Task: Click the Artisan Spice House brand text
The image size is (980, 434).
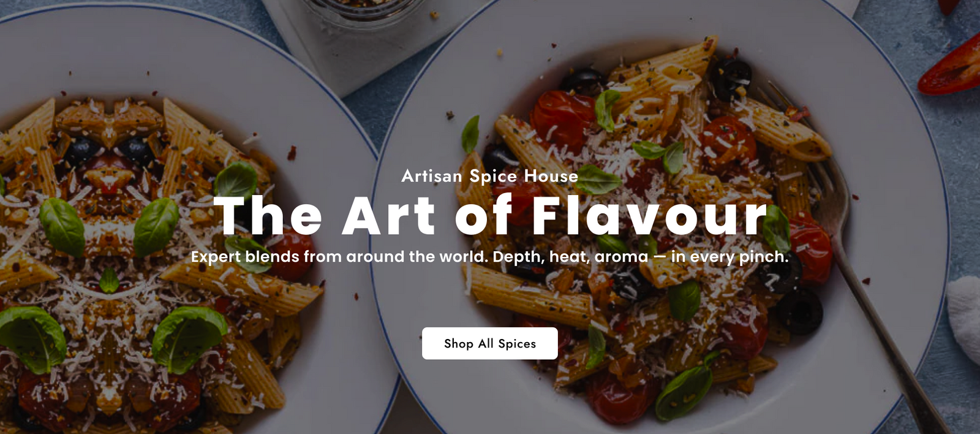Action: click(x=489, y=176)
